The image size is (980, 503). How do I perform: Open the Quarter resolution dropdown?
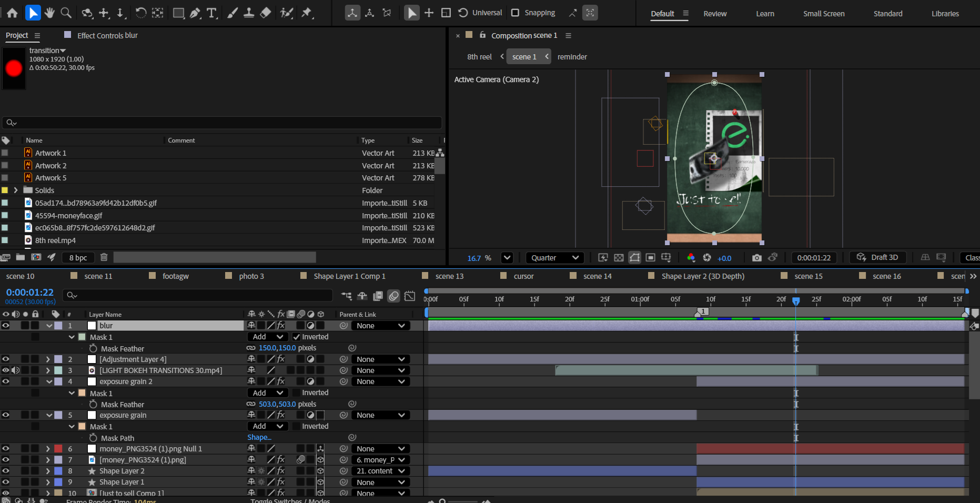(554, 258)
